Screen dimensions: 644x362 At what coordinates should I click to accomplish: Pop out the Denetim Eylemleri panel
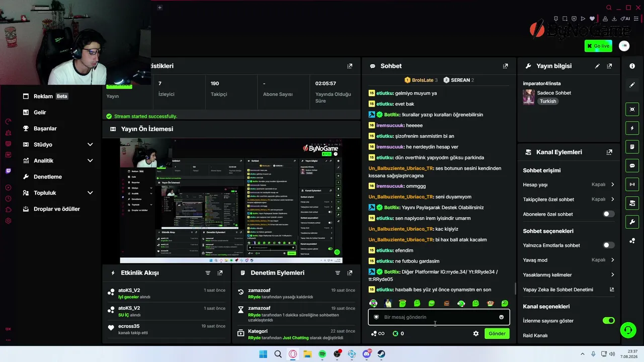350,273
